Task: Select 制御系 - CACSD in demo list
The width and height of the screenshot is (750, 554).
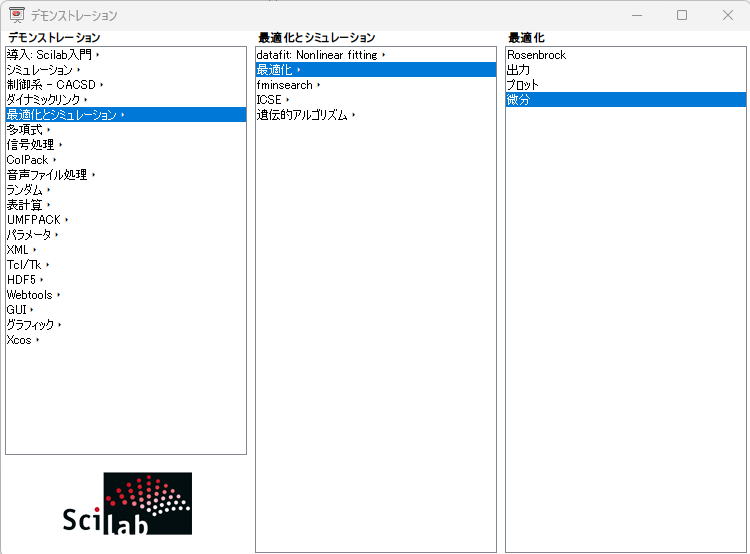Action: [x=52, y=85]
